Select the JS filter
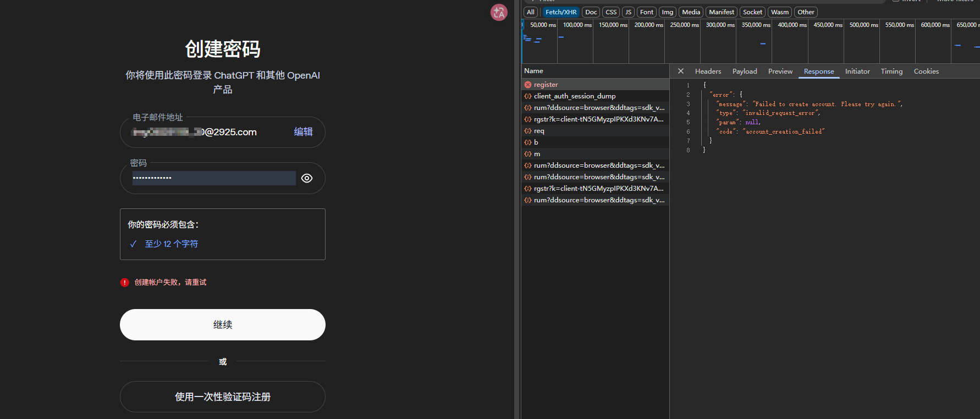Screen dimensions: 980x419 629,12
